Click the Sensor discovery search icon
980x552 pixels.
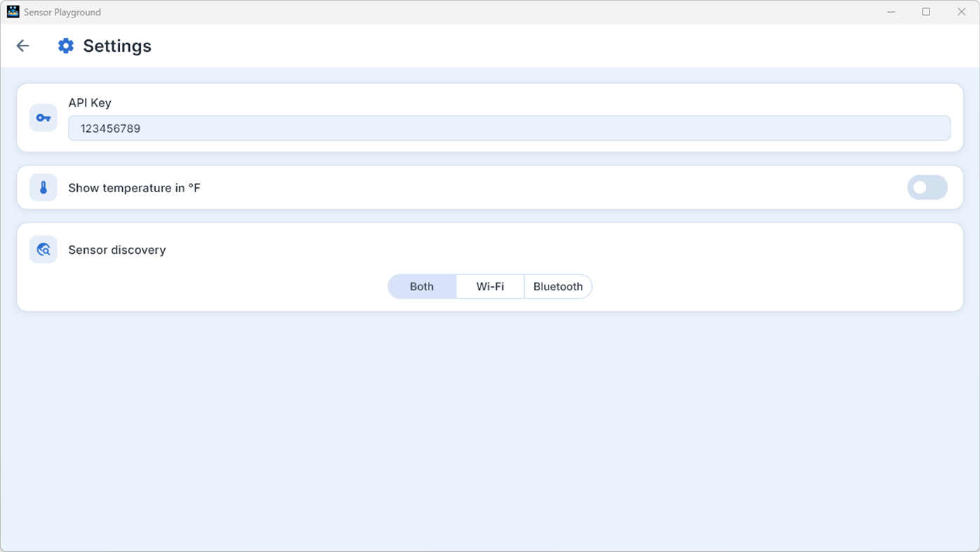[x=43, y=250]
